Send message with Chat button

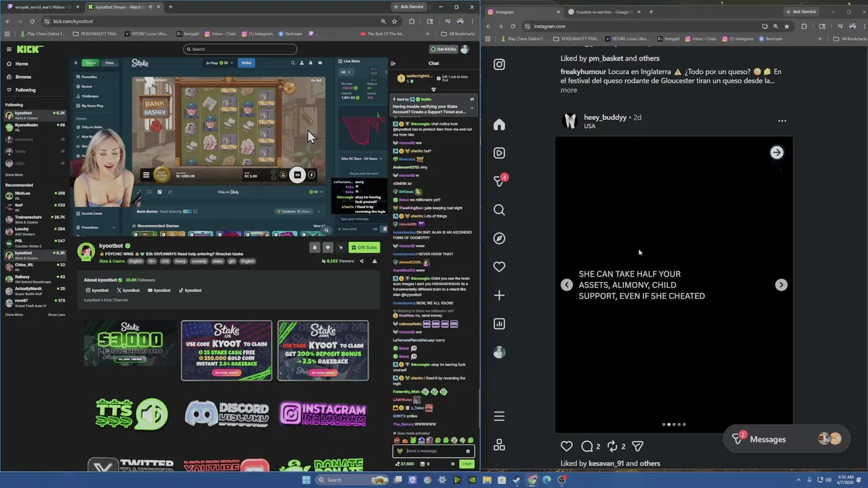[x=467, y=464]
